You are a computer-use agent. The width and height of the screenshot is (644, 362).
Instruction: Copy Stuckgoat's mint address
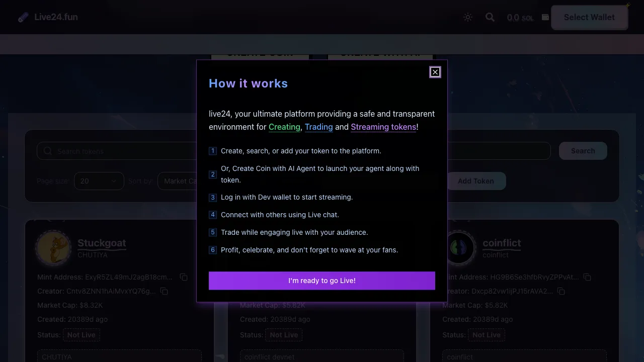point(184,277)
